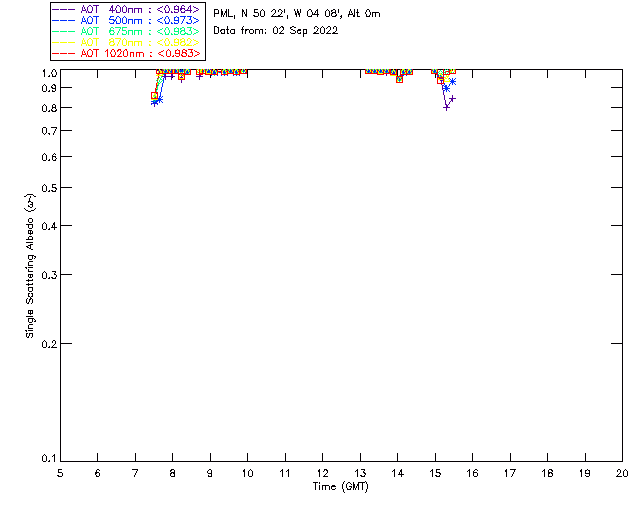Click the AOT 675nm legend entry
The height and width of the screenshot is (512, 640).
point(127,31)
